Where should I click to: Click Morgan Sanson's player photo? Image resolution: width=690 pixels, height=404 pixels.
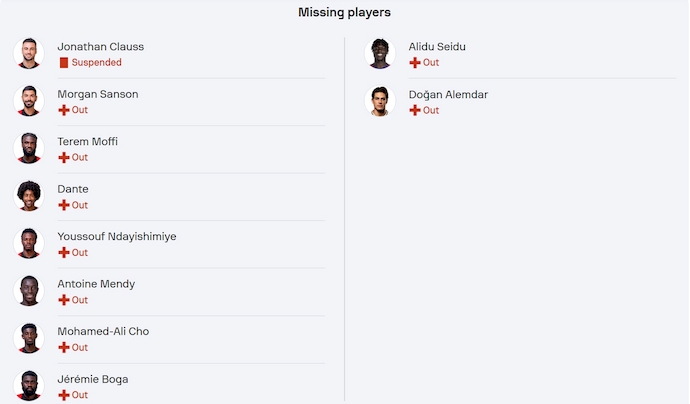coord(29,101)
